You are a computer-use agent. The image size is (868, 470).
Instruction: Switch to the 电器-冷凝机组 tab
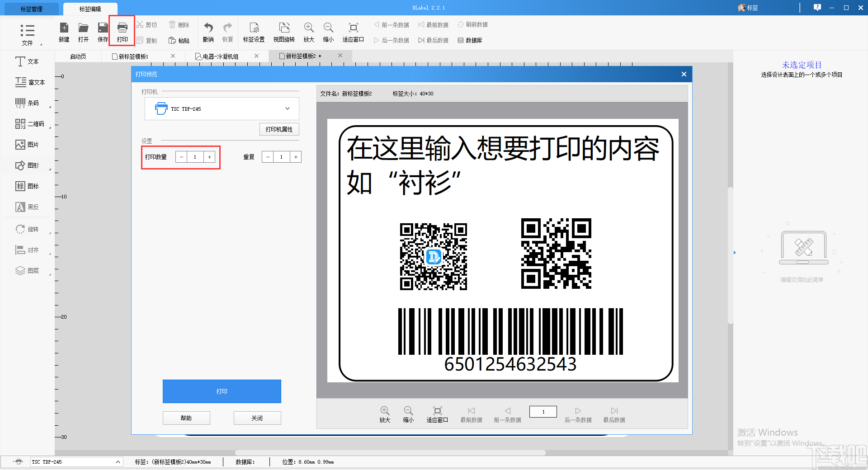[220, 56]
